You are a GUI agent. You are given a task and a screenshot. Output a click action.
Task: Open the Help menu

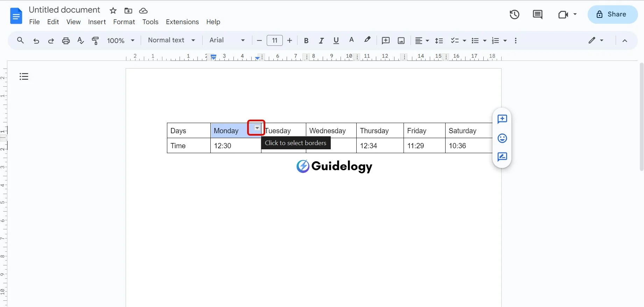[213, 22]
